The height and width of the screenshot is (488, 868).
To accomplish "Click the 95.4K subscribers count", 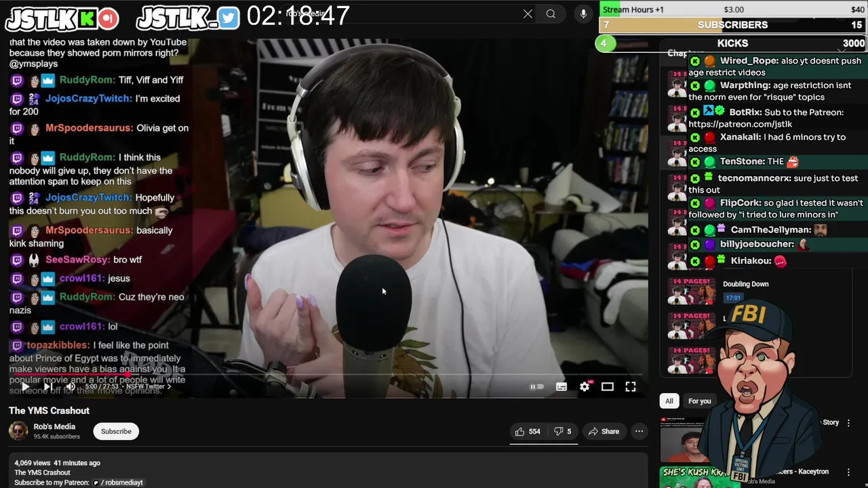I will tap(57, 436).
